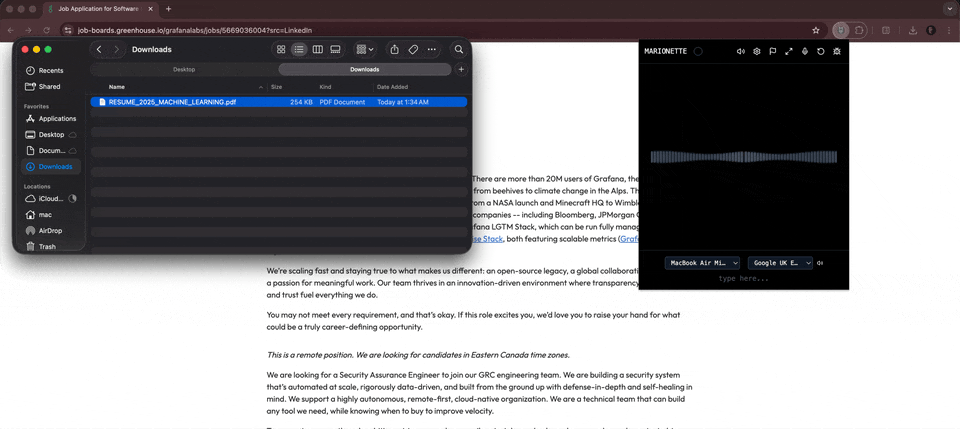Viewport: 960px width, 429px height.
Task: Click the '254 KB' size cell
Action: point(301,102)
